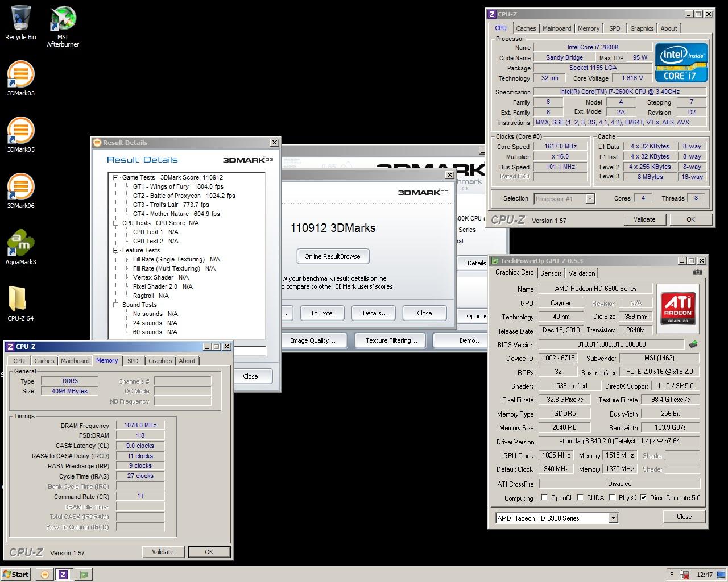Select the Pixel Shader 2.0 result row

pos(163,286)
